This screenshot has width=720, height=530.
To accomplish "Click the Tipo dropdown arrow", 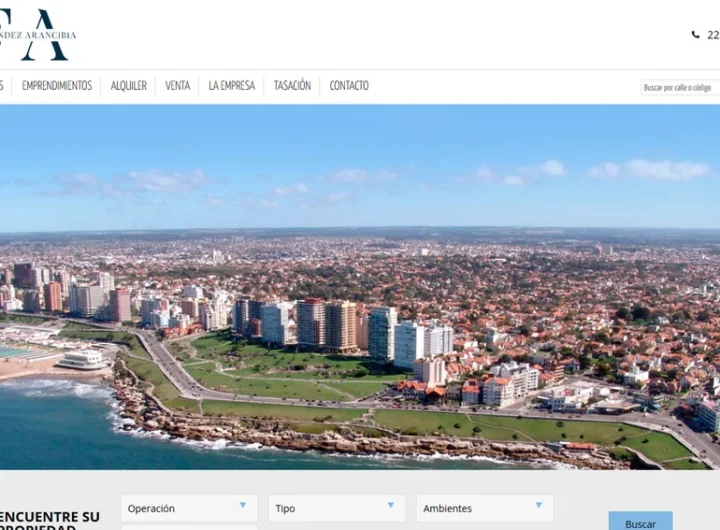I will tap(390, 506).
